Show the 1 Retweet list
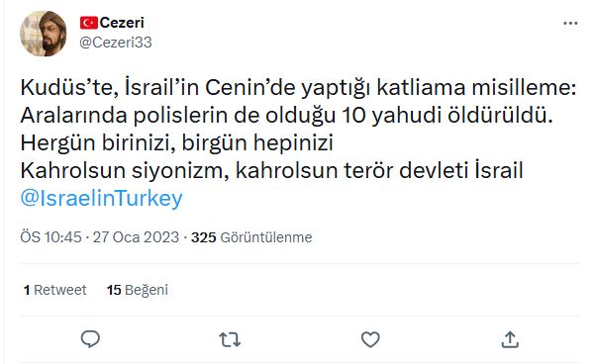The height and width of the screenshot is (364, 595). coord(55,290)
